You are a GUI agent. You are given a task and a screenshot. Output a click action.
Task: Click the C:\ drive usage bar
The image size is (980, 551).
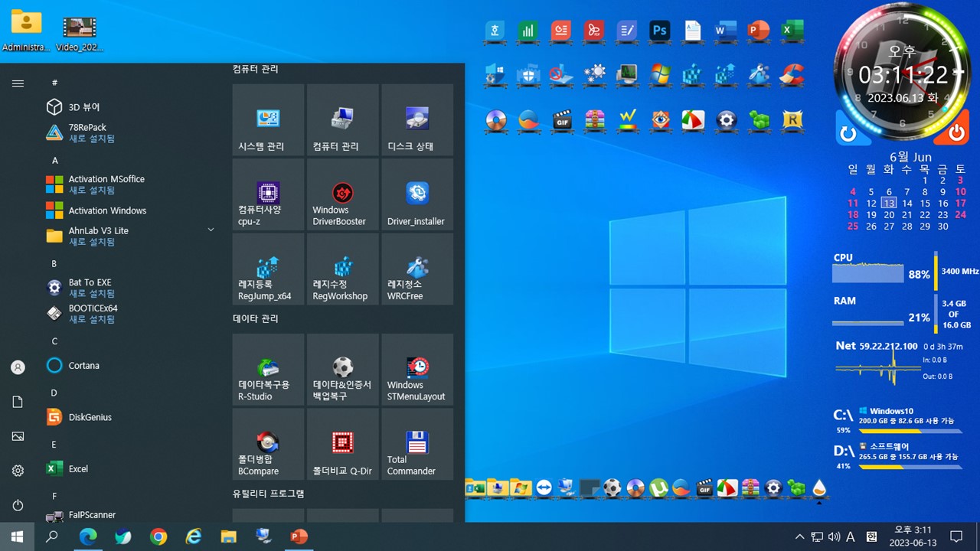(910, 431)
